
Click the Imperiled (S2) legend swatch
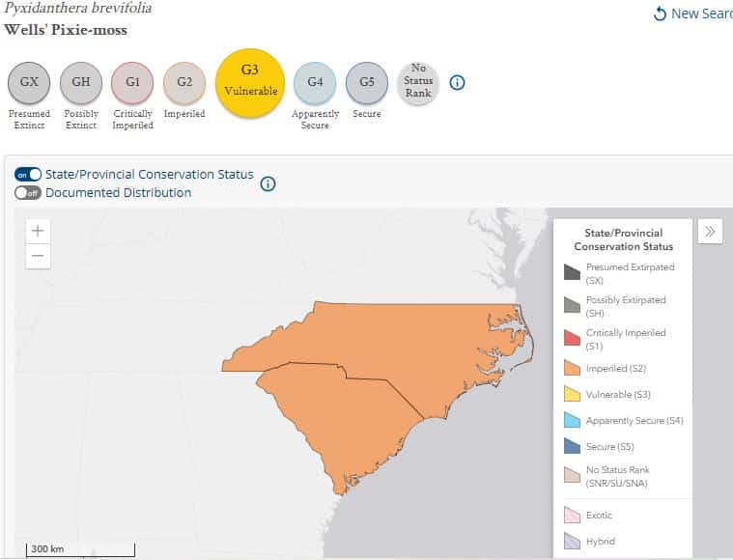pos(572,368)
